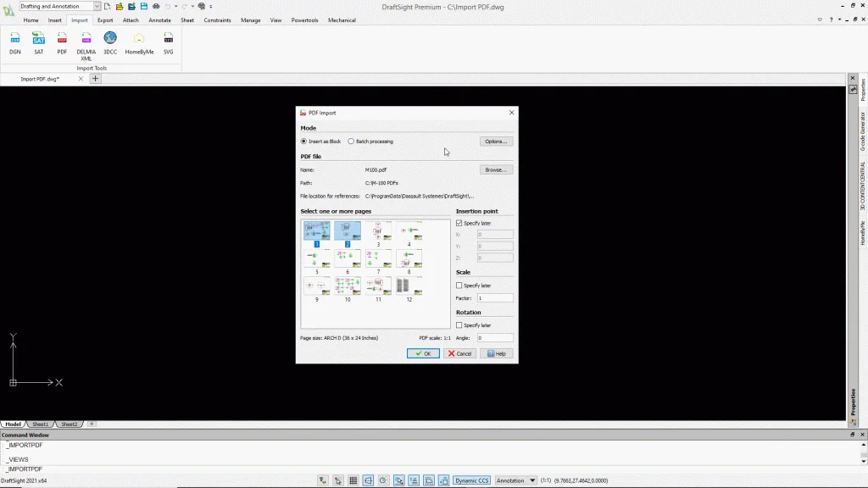Click the 3DCC import icon
Viewport: 868px width, 488px height.
110,39
